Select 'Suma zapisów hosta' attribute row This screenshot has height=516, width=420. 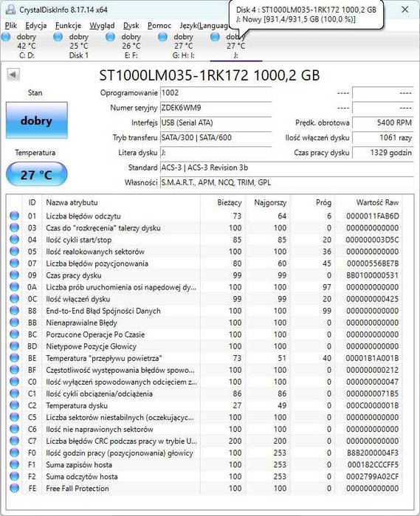click(x=204, y=464)
